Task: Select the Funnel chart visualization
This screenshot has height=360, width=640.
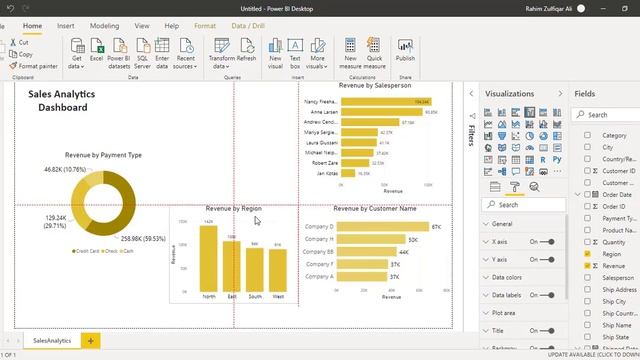Action: click(502, 136)
